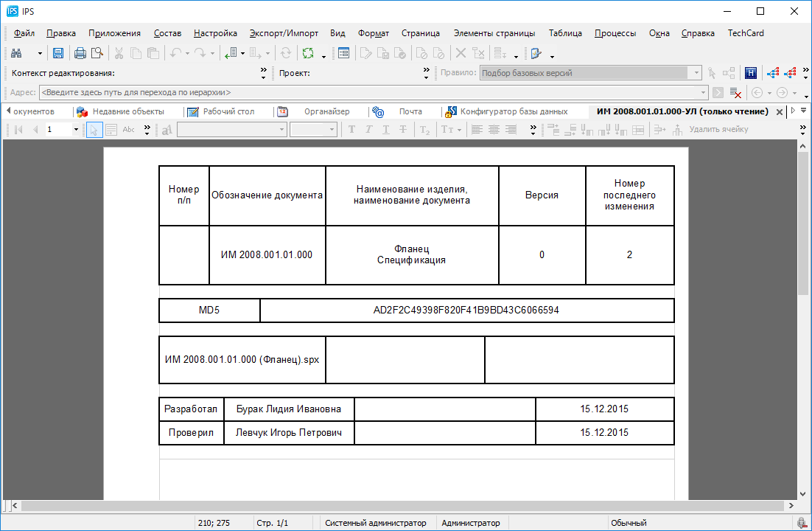Print the document using the printer icon
The width and height of the screenshot is (812, 531).
pyautogui.click(x=80, y=53)
